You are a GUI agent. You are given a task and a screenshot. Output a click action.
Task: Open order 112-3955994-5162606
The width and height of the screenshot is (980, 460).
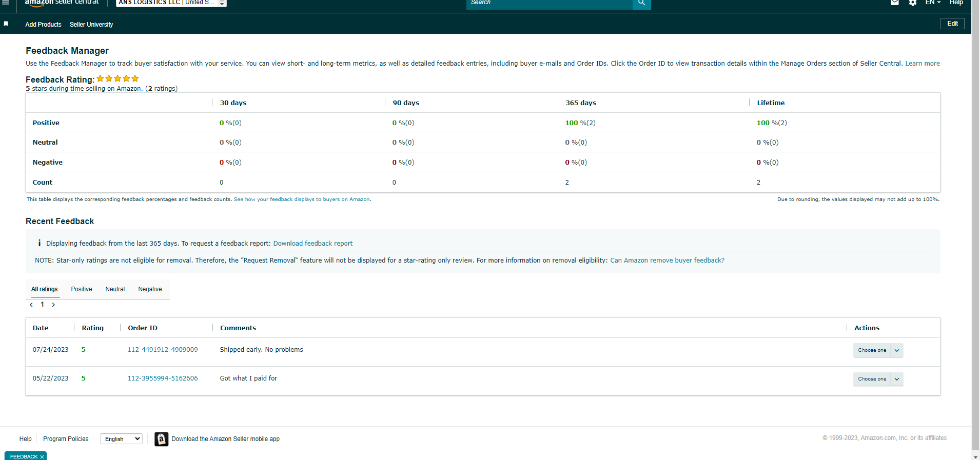[163, 378]
